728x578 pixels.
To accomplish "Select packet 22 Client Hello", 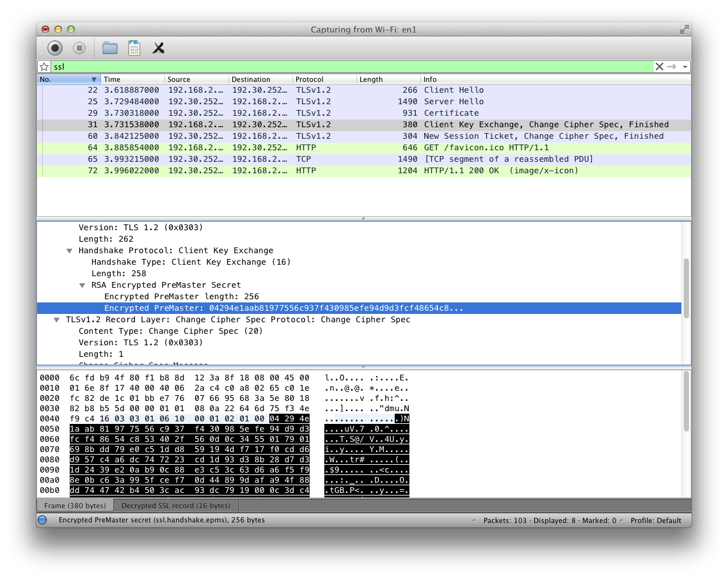I will (x=364, y=90).
